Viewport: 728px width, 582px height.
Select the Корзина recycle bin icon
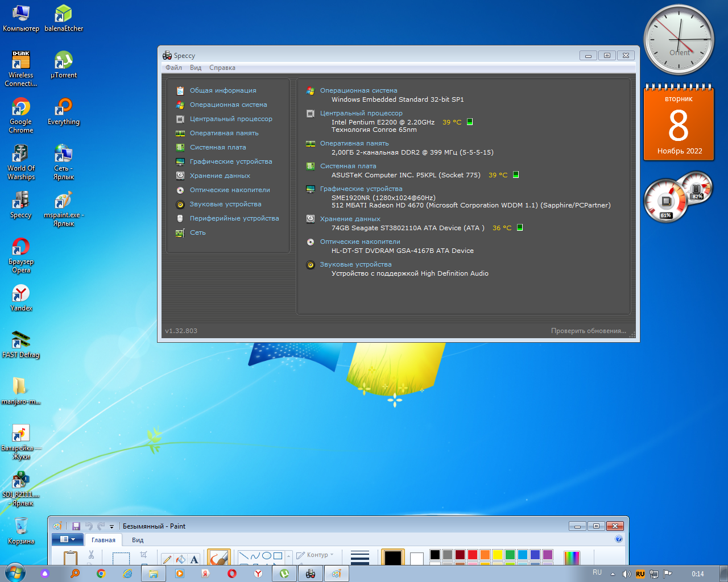click(x=21, y=531)
